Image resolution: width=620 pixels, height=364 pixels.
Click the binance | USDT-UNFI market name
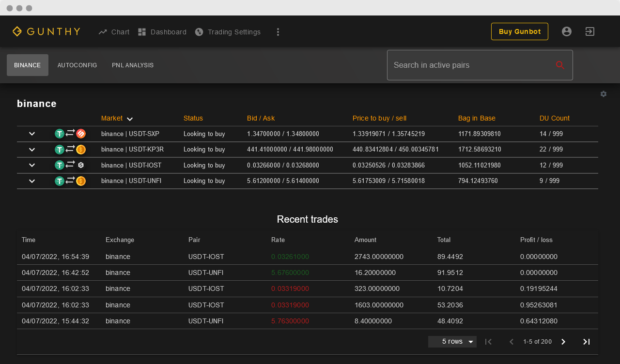[x=131, y=181]
